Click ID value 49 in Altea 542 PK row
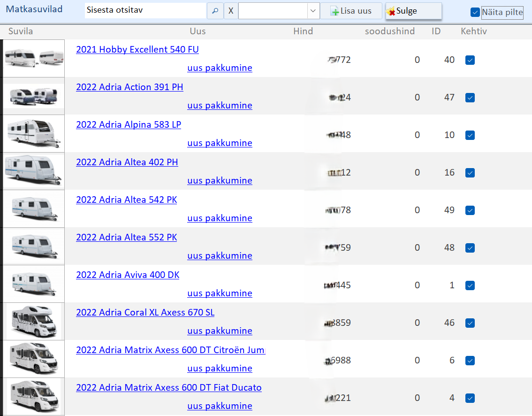Viewport: 532px width, 416px height. pos(449,210)
